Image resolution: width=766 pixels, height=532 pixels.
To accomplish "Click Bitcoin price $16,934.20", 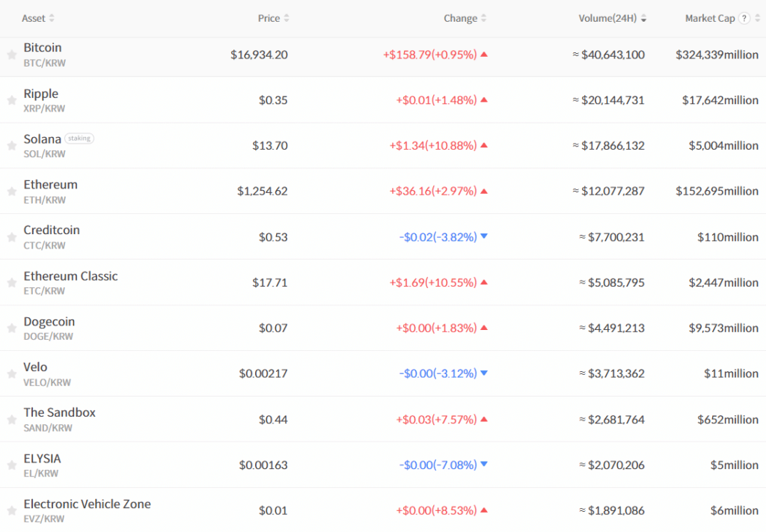I will point(259,55).
